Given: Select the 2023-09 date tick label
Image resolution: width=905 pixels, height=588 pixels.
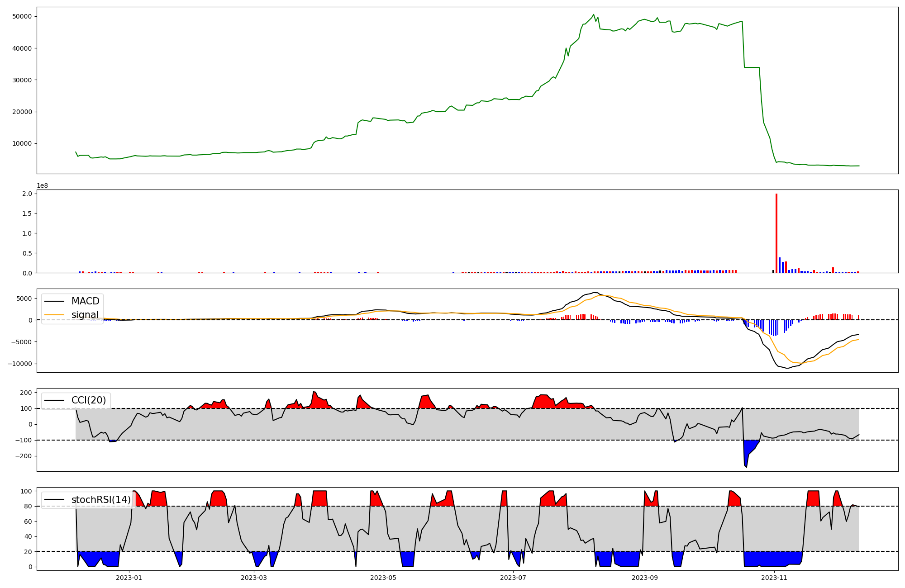Looking at the screenshot, I should coord(644,578).
